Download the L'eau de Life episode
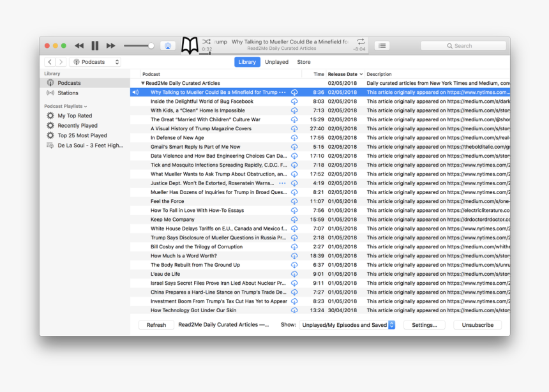549x392 pixels. pyautogui.click(x=294, y=275)
